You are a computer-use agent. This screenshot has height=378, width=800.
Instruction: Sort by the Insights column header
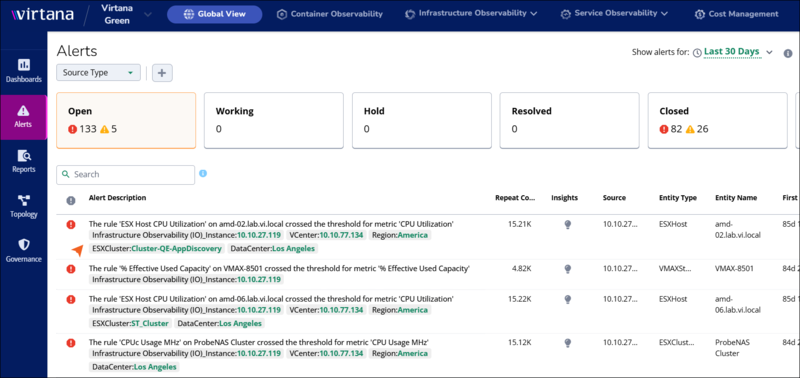tap(564, 198)
